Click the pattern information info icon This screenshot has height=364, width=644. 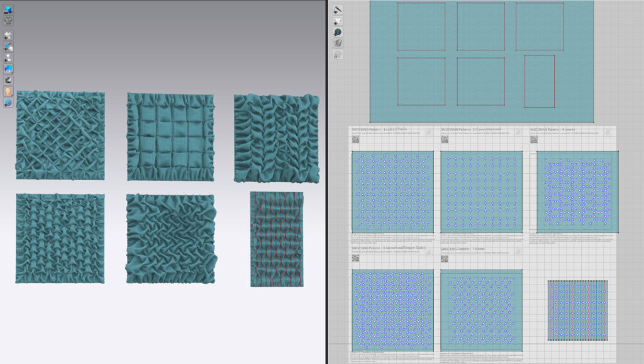(x=338, y=31)
